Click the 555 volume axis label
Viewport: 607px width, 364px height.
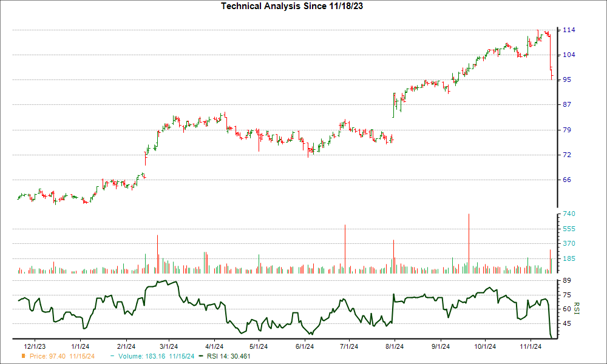(x=569, y=229)
